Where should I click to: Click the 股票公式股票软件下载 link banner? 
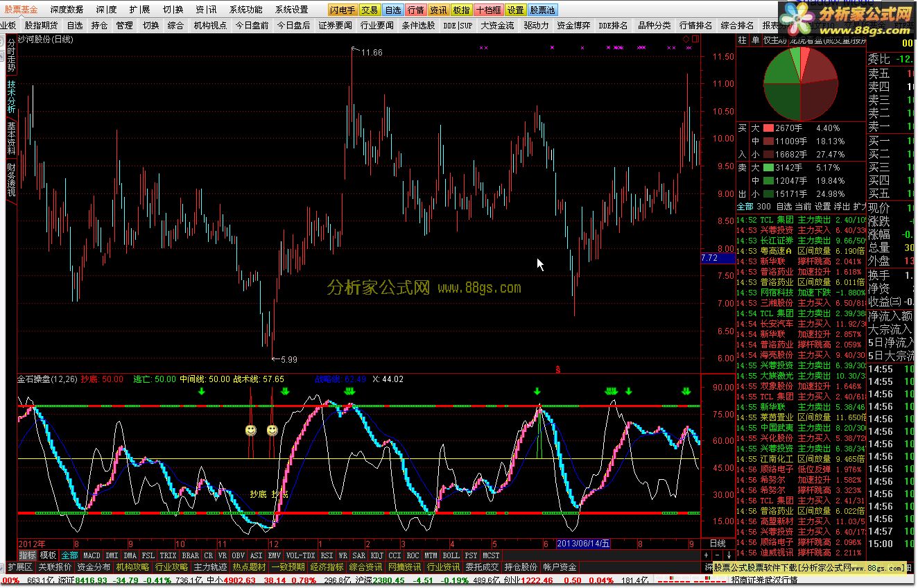(809, 567)
